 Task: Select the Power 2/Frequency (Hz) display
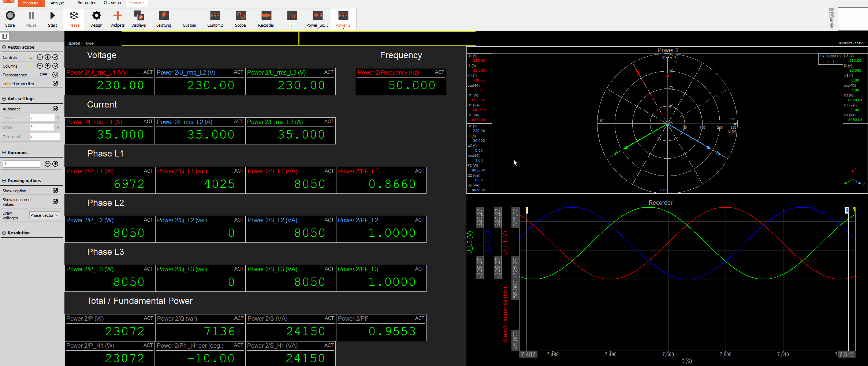coord(401,82)
